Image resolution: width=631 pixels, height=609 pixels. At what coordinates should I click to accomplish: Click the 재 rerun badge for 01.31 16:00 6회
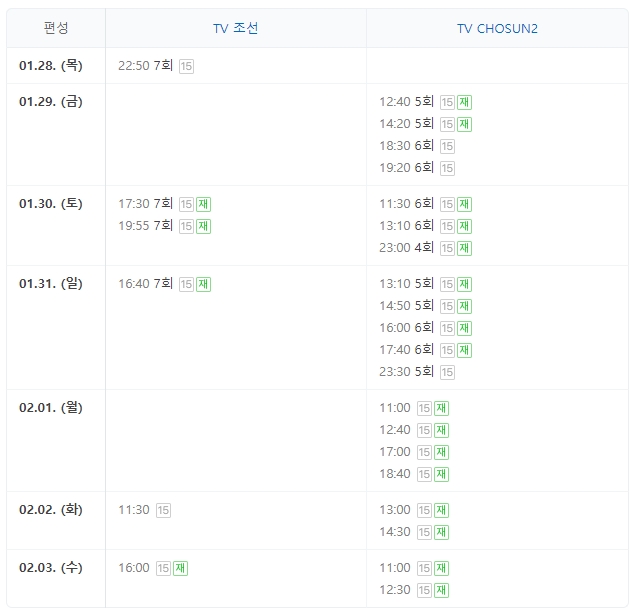tap(464, 328)
